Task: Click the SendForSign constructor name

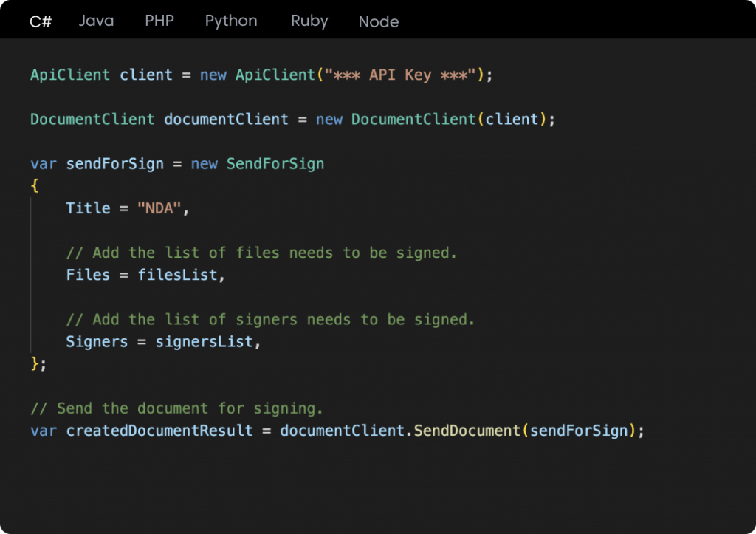Action: pos(275,163)
